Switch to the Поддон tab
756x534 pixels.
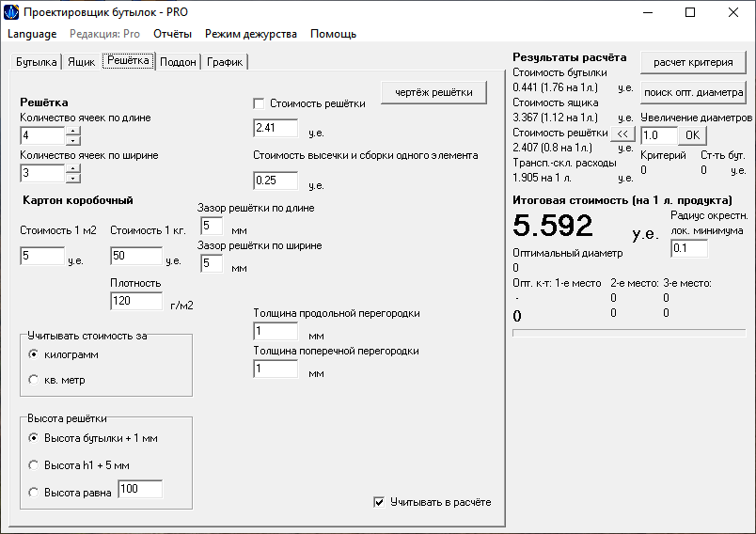tap(178, 62)
